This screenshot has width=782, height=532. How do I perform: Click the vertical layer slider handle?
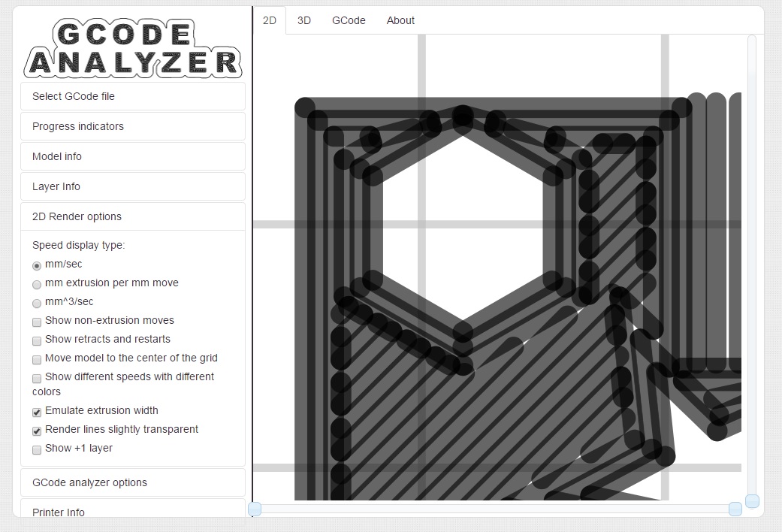pyautogui.click(x=752, y=501)
